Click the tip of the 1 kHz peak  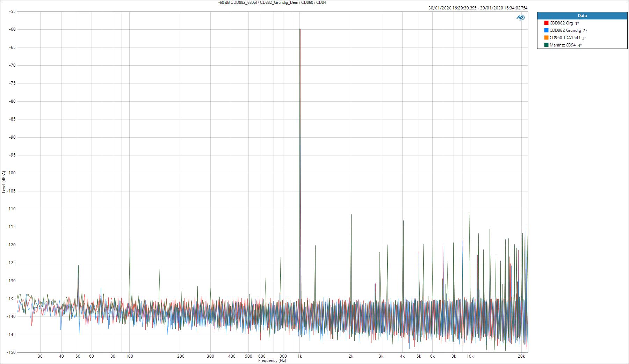coord(300,29)
